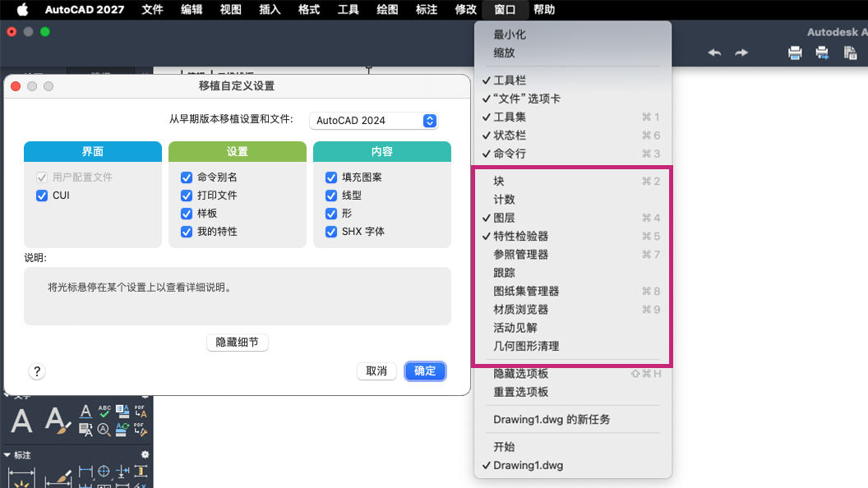
Task: Click the help question mark button
Action: [37, 371]
